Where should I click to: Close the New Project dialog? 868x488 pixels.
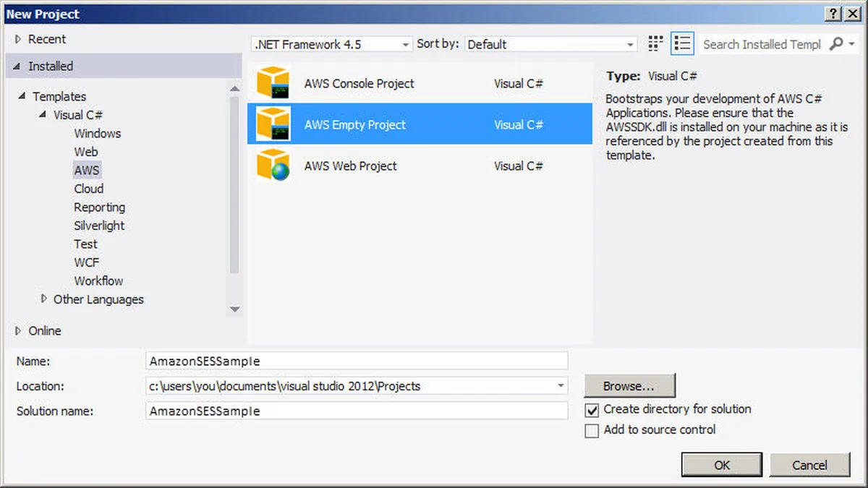click(852, 14)
